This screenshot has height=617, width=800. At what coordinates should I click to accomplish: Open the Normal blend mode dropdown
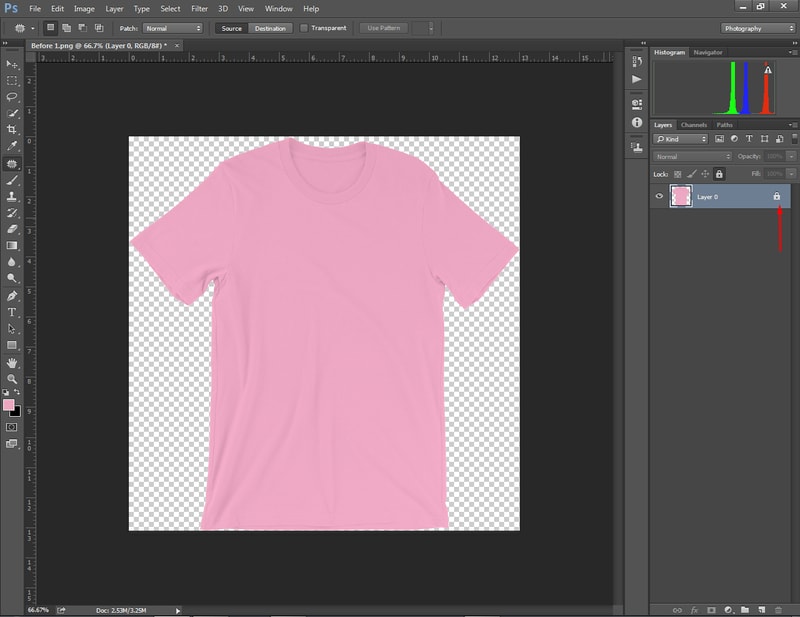[690, 155]
